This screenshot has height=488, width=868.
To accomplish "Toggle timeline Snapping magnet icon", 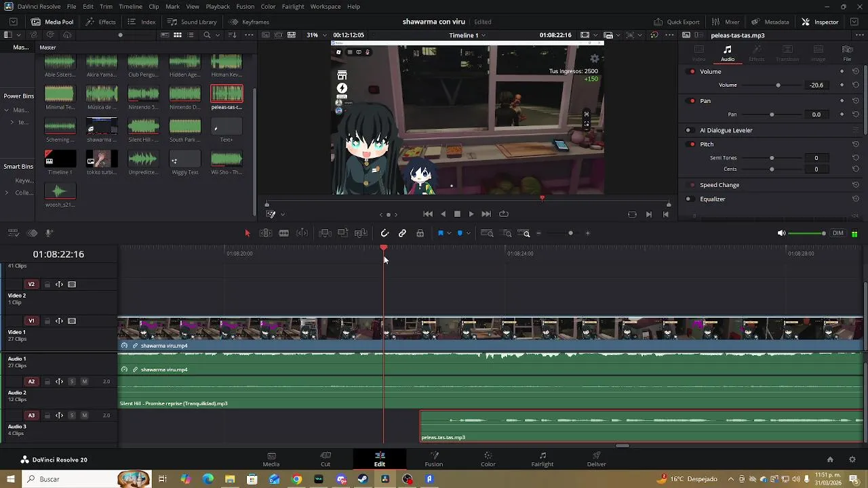I will (x=384, y=233).
